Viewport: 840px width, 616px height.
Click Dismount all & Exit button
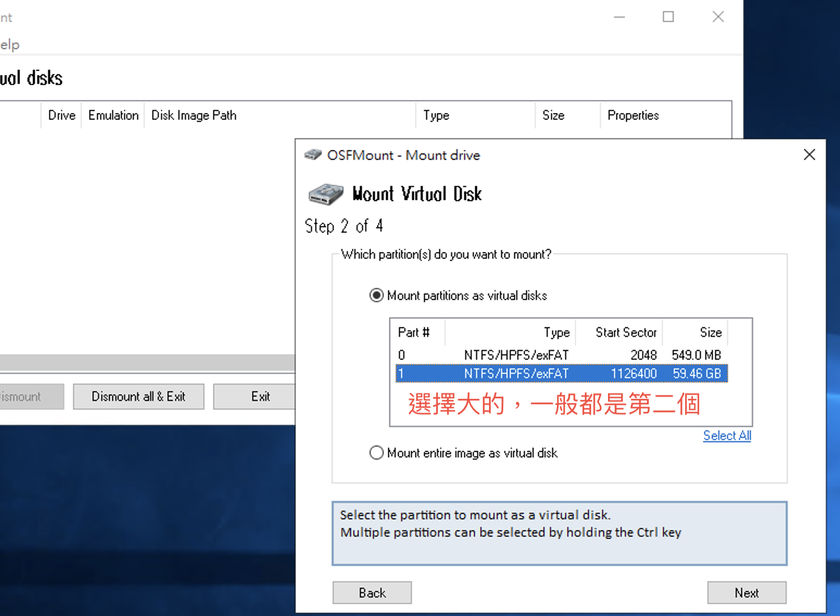coord(139,397)
